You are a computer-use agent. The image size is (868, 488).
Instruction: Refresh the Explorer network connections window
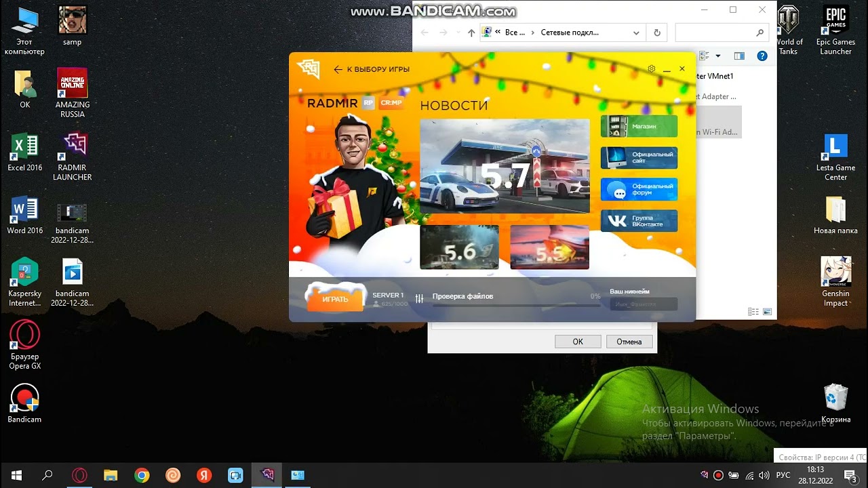(657, 33)
